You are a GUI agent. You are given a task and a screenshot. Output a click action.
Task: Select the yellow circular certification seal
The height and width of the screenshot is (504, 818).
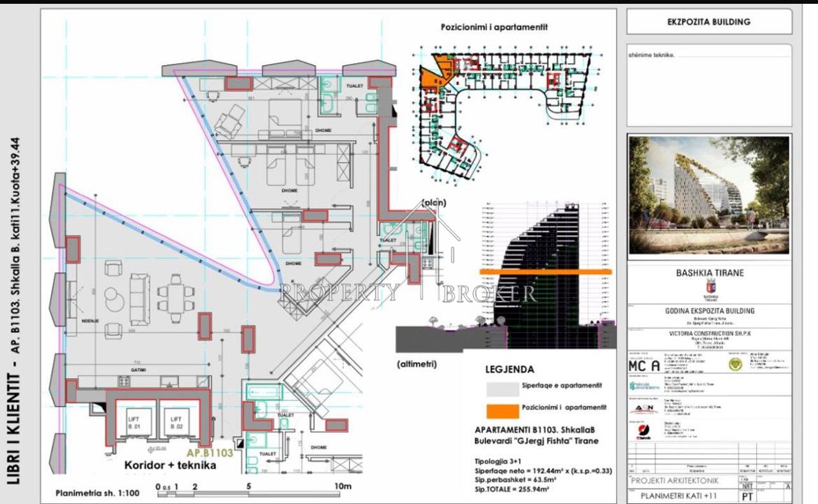pos(735,365)
